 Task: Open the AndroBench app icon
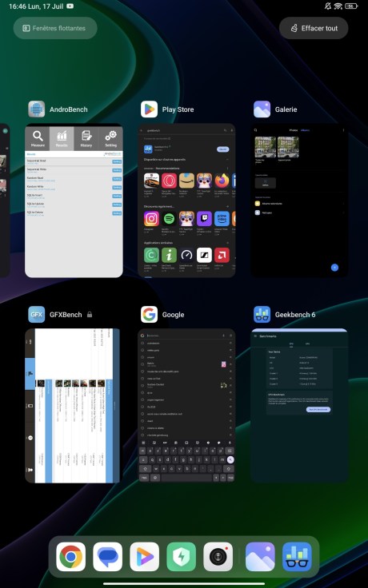click(x=37, y=109)
